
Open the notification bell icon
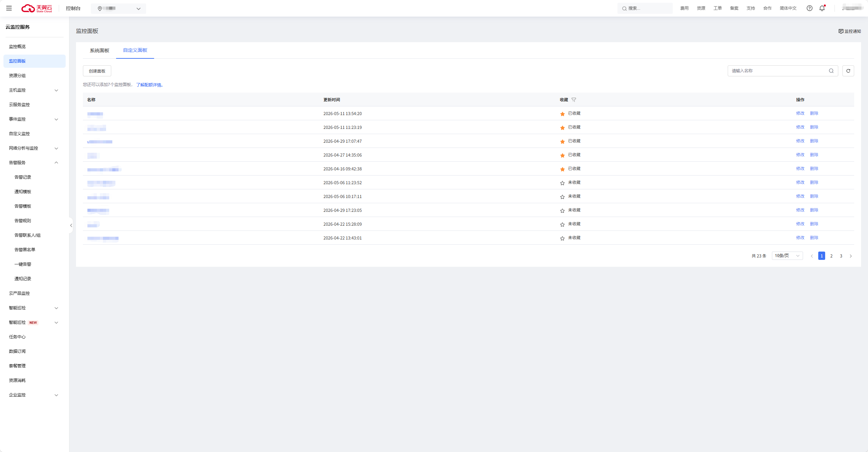click(x=822, y=8)
